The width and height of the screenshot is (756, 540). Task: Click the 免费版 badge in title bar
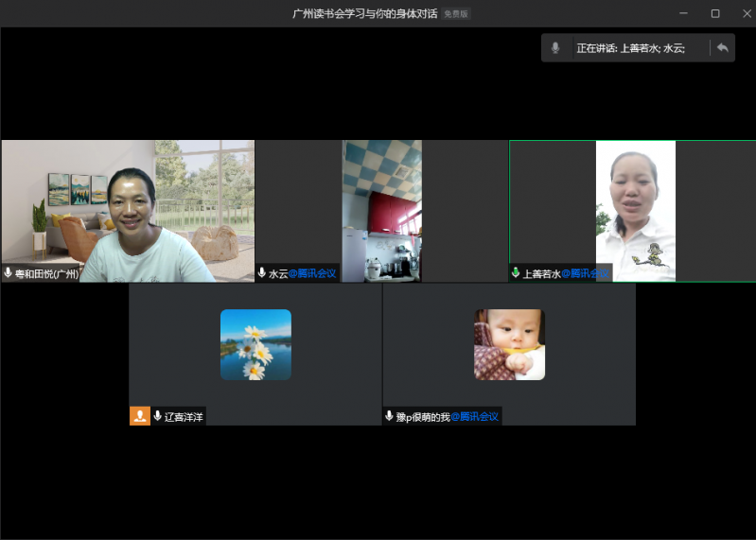click(x=456, y=14)
